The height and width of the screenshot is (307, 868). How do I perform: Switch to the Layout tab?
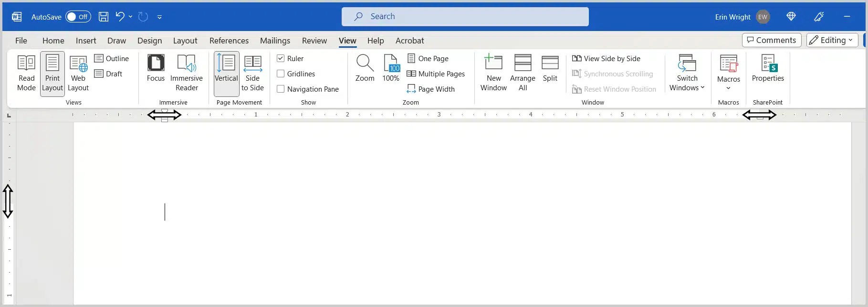coord(185,41)
